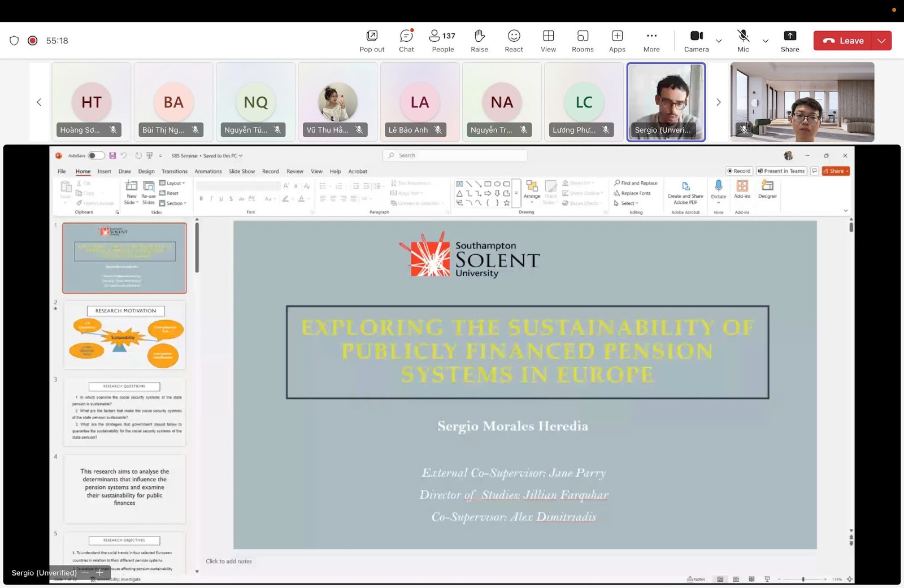This screenshot has width=904, height=588.
Task: Open the File menu
Action: 62,171
